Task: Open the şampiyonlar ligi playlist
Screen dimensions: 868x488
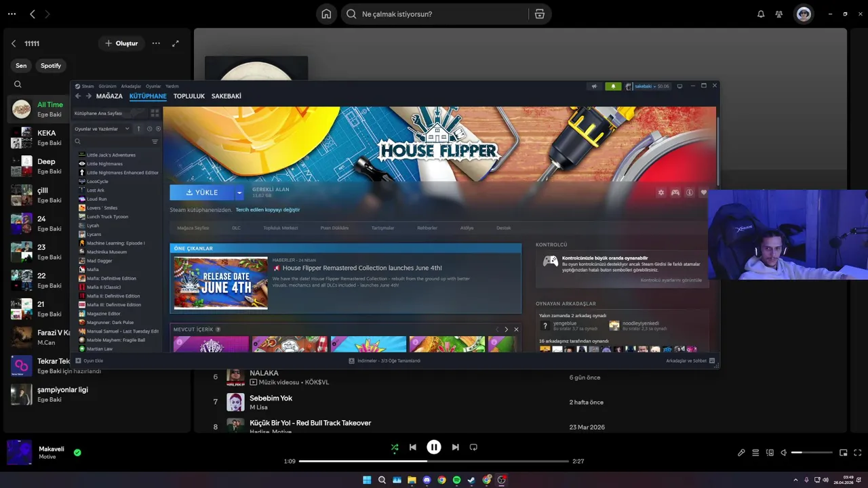Action: [x=95, y=394]
